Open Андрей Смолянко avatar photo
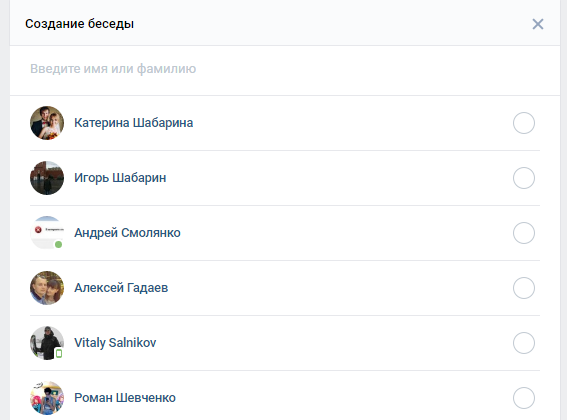Viewport: 567px width, 420px height. (x=47, y=233)
